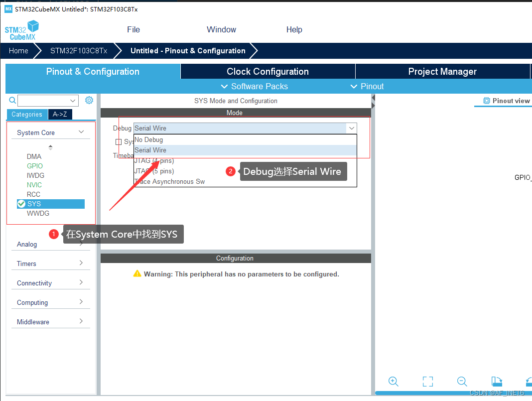Click the STM32CubeMX logo

pyautogui.click(x=22, y=30)
